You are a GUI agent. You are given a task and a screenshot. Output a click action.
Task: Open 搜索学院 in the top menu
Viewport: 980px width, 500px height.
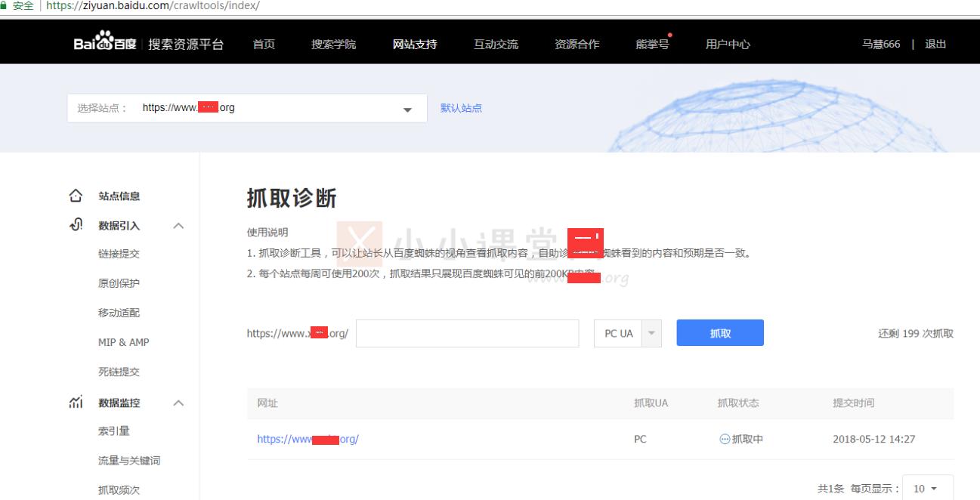(333, 44)
